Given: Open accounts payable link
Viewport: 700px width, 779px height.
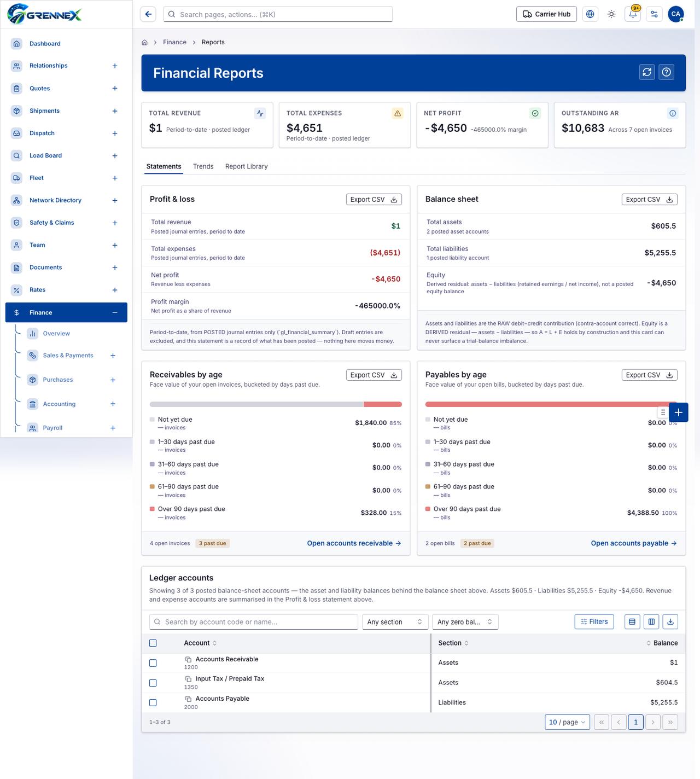Looking at the screenshot, I should point(634,543).
